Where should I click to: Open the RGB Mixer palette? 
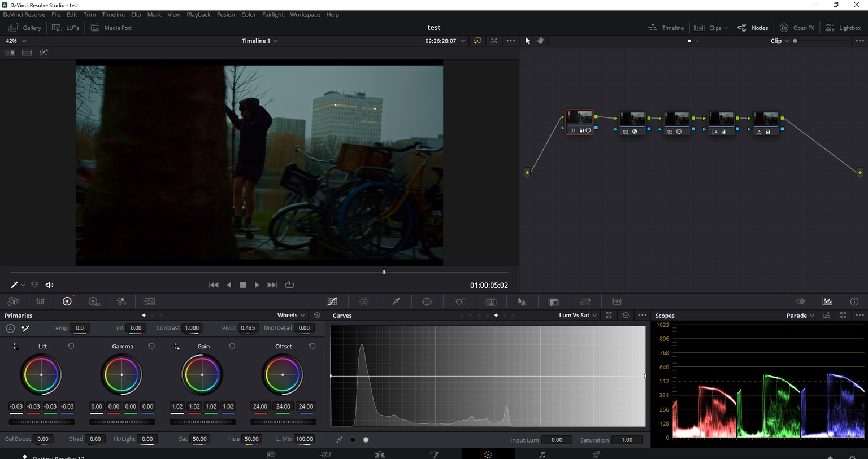point(121,301)
